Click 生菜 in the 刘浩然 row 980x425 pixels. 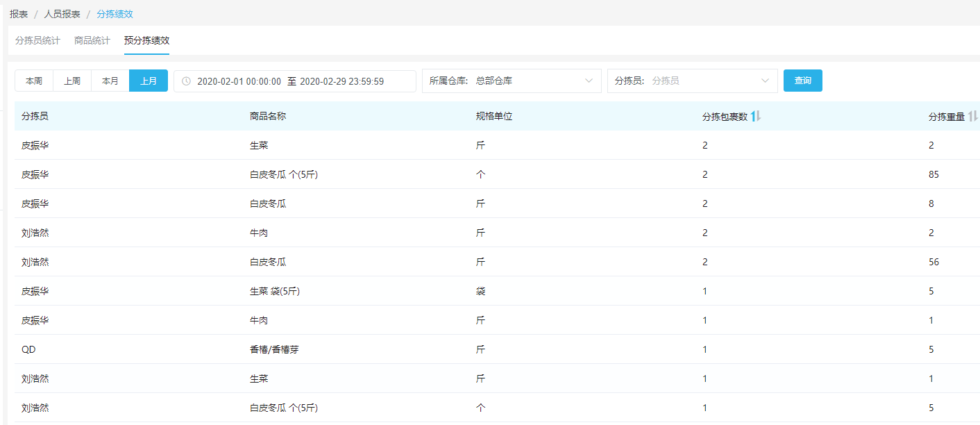pyautogui.click(x=259, y=378)
